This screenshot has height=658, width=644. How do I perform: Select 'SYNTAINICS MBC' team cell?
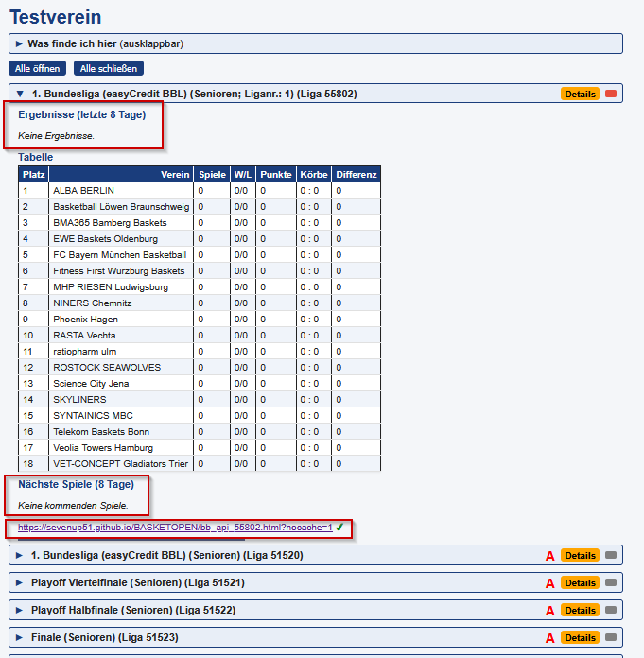[x=121, y=415]
